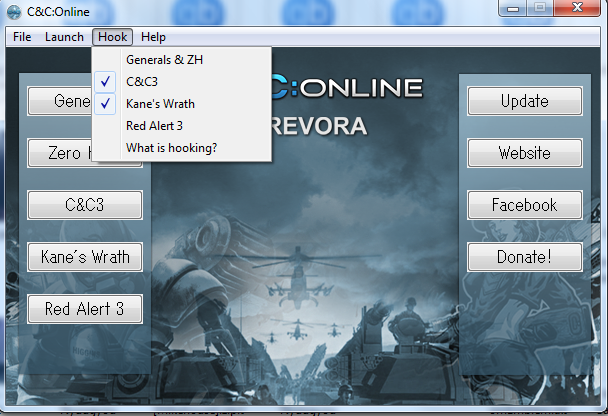Uncheck the C&C3 hook entry
Screen dimensions: 608x416
[181, 82]
